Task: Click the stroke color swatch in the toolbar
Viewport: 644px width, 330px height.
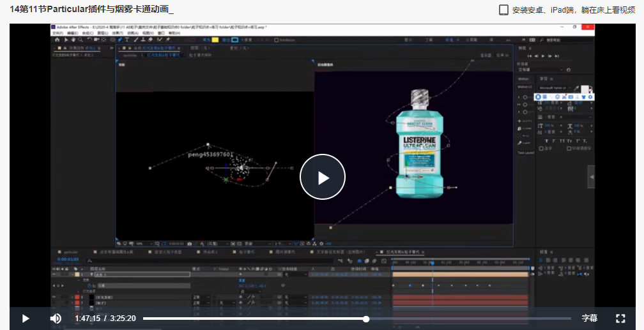Action: click(x=234, y=40)
